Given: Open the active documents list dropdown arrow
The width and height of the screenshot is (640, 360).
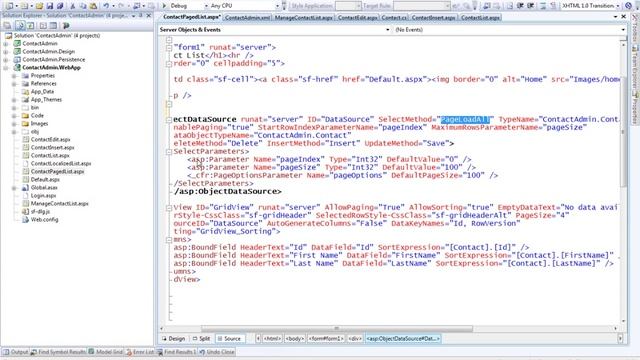Looking at the screenshot, I should click(x=616, y=17).
